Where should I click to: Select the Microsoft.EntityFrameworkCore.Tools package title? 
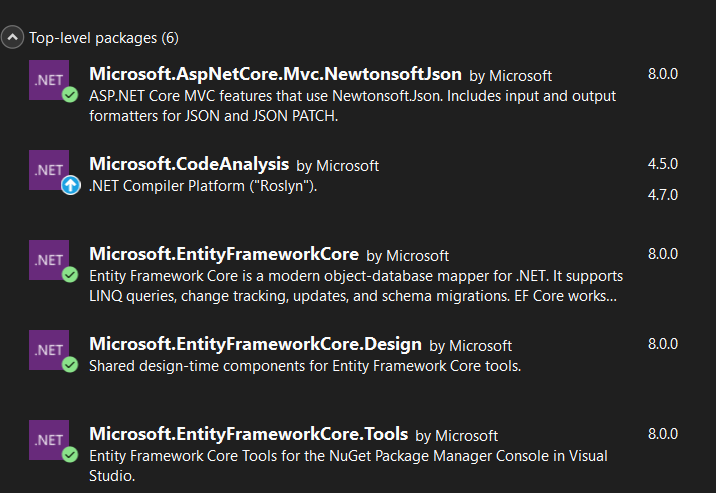click(248, 434)
